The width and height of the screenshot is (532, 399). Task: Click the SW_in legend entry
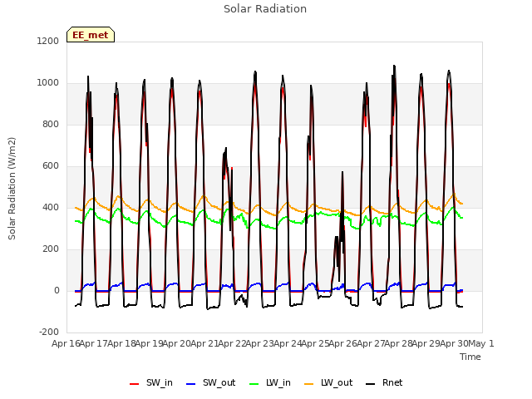pos(151,382)
